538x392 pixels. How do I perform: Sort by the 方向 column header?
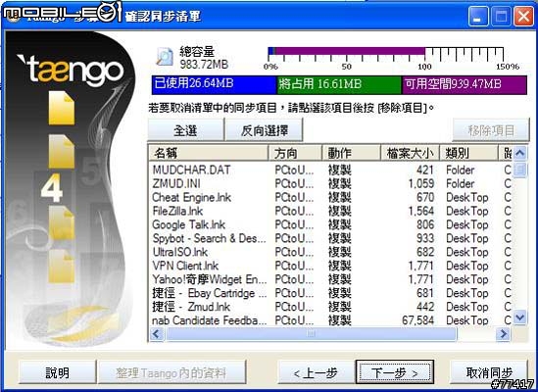click(x=295, y=153)
